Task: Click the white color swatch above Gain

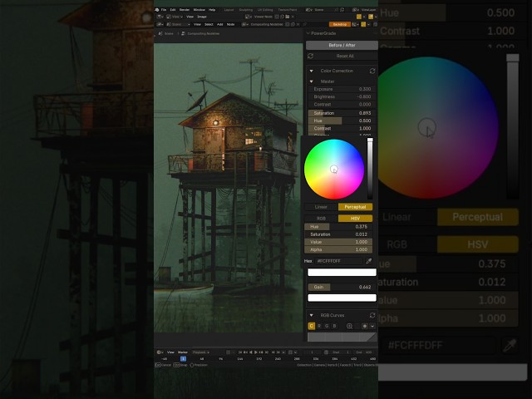Action: (x=342, y=272)
